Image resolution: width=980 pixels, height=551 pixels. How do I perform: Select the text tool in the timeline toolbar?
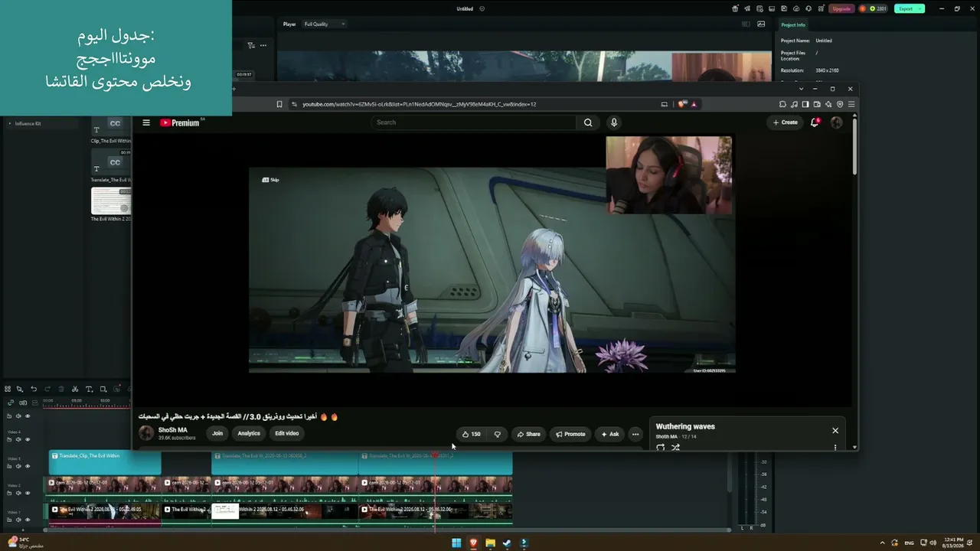pos(89,389)
